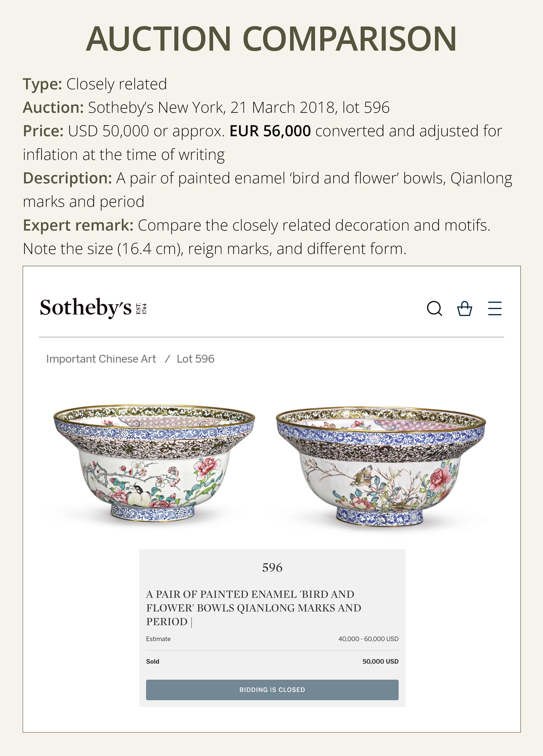
Task: Open the shopping bag icon
Action: pos(464,308)
